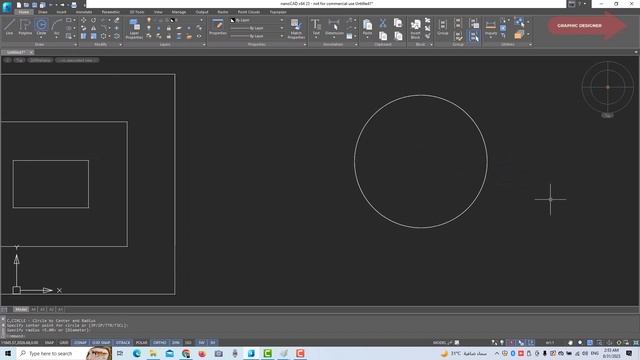Click the New document icon in quick access toolbar
The height and width of the screenshot is (360, 640).
pos(19,5)
